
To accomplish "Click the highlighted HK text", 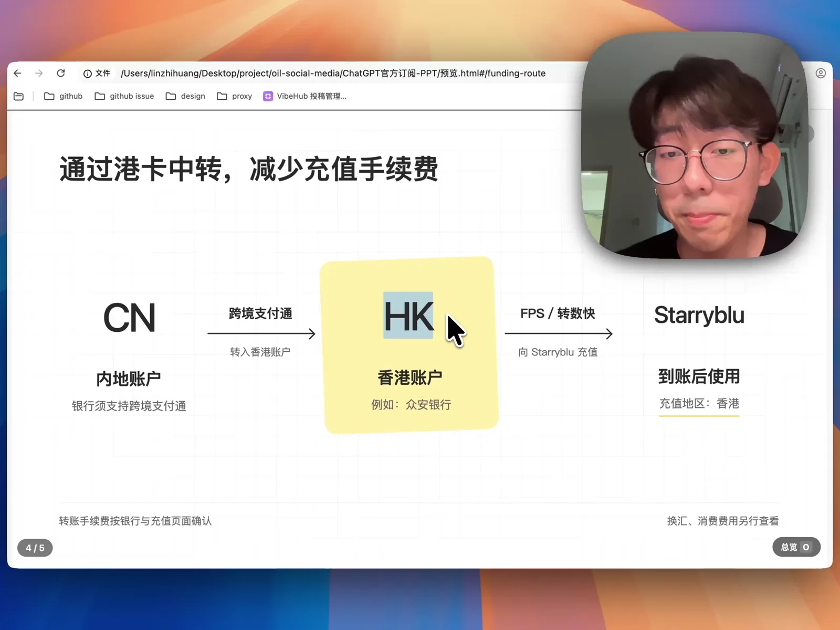I will [x=408, y=316].
